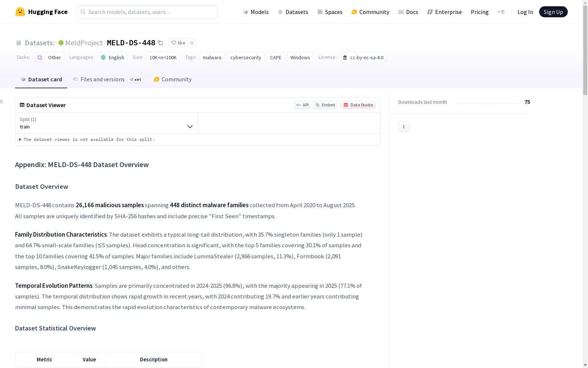Open the Models menu item
The image size is (588, 368).
click(256, 12)
